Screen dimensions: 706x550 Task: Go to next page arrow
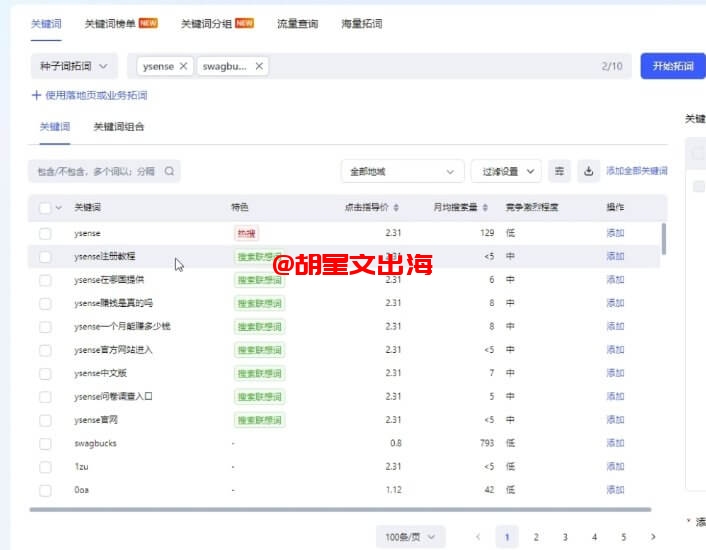[653, 536]
